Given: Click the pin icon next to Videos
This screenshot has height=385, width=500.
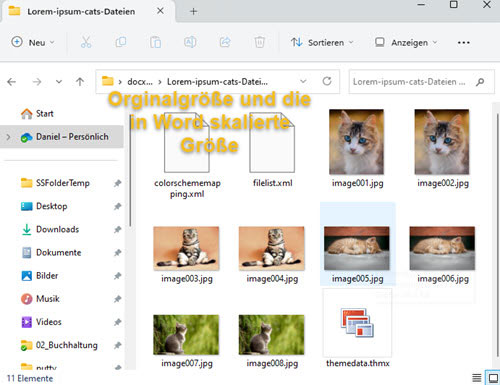Looking at the screenshot, I should pos(117,322).
